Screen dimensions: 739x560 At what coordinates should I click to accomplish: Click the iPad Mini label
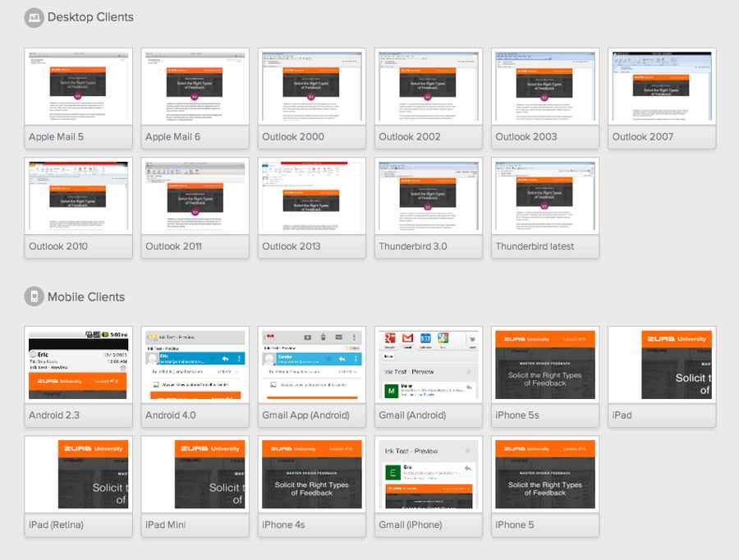(165, 525)
